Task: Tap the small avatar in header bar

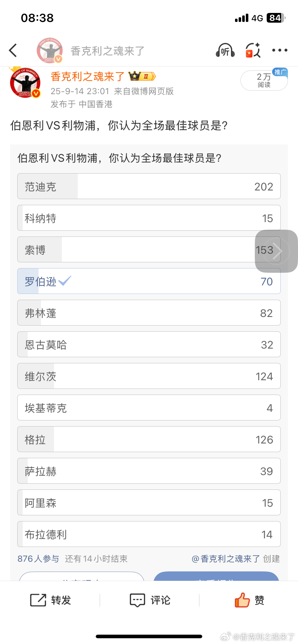Action: (50, 50)
